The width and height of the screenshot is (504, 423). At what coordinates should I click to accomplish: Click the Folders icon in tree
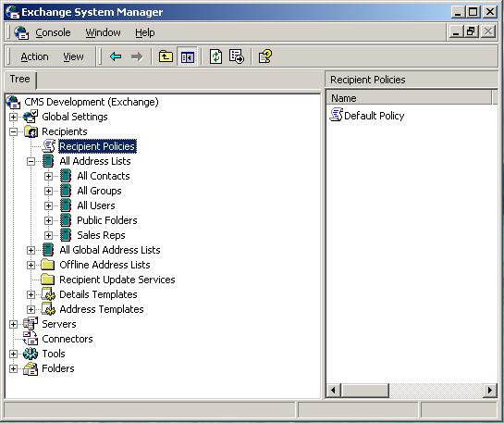(x=31, y=368)
